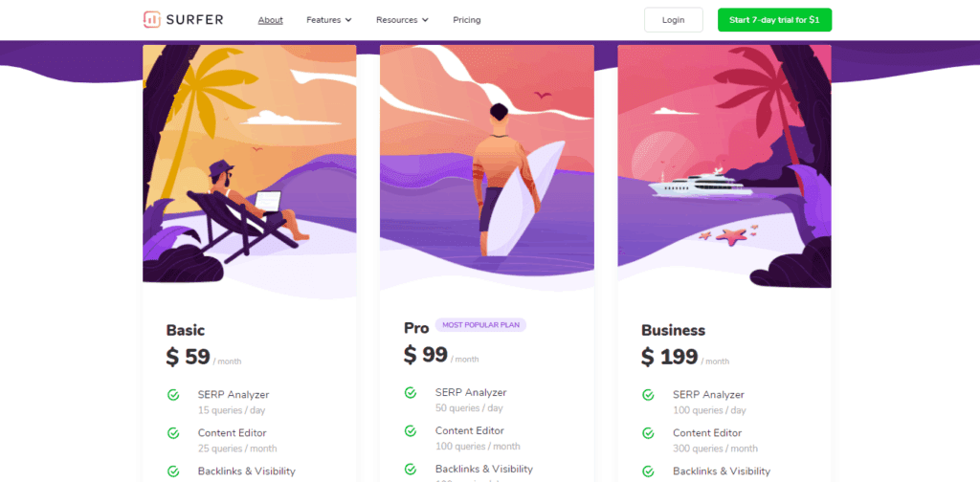Click the checkmark beside Pro SERP Analyzer
The width and height of the screenshot is (980, 482).
411,393
